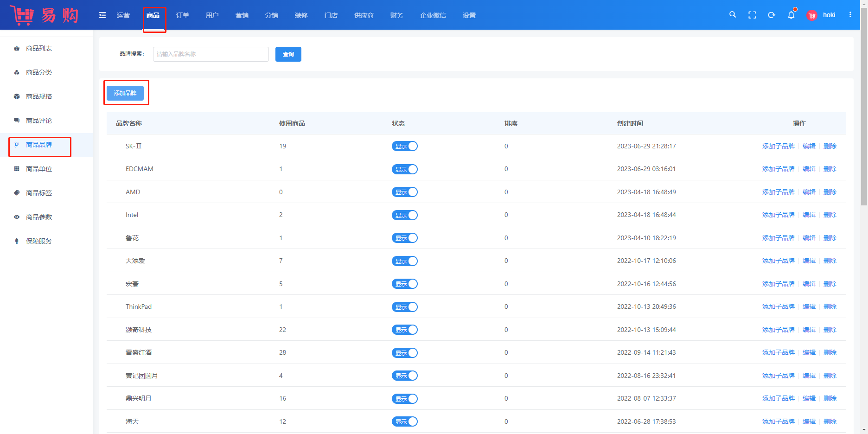Screen dimensions: 868x434
Task: Toggle the ThinkPad brand display switch
Action: (404, 307)
